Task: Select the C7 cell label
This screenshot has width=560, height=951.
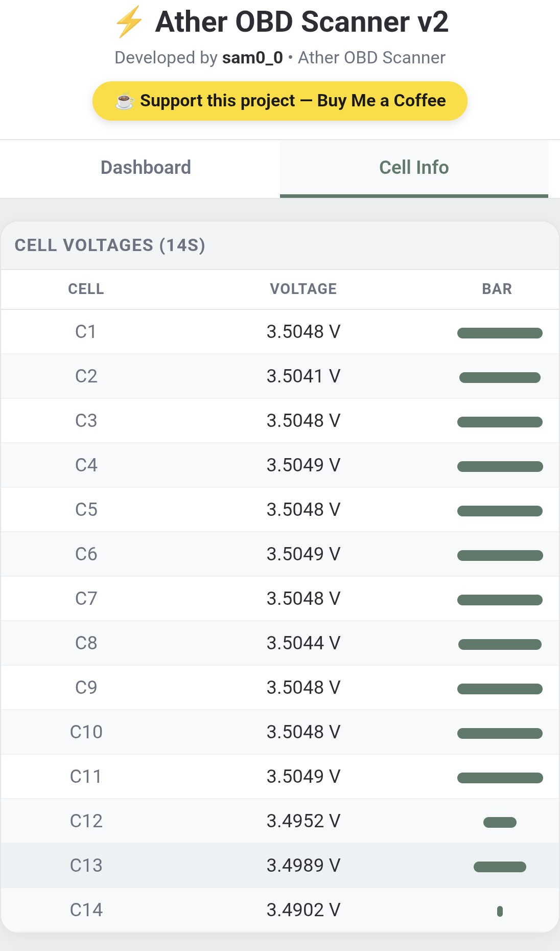Action: pyautogui.click(x=86, y=599)
